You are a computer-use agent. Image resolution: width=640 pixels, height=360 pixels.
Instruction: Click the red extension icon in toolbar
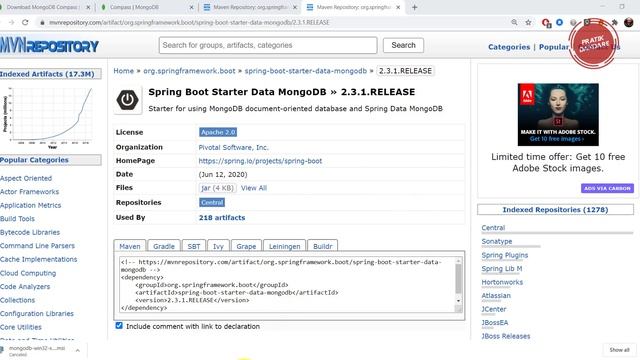(x=546, y=23)
